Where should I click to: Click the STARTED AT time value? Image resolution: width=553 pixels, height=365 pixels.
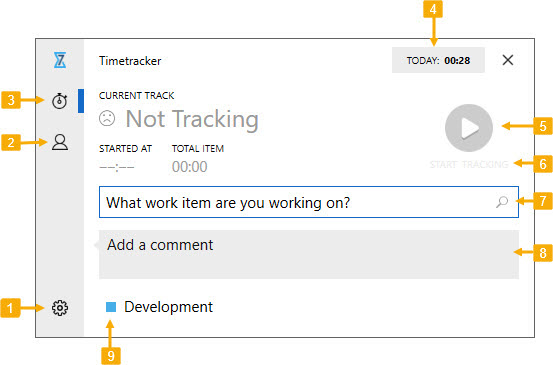pyautogui.click(x=117, y=167)
